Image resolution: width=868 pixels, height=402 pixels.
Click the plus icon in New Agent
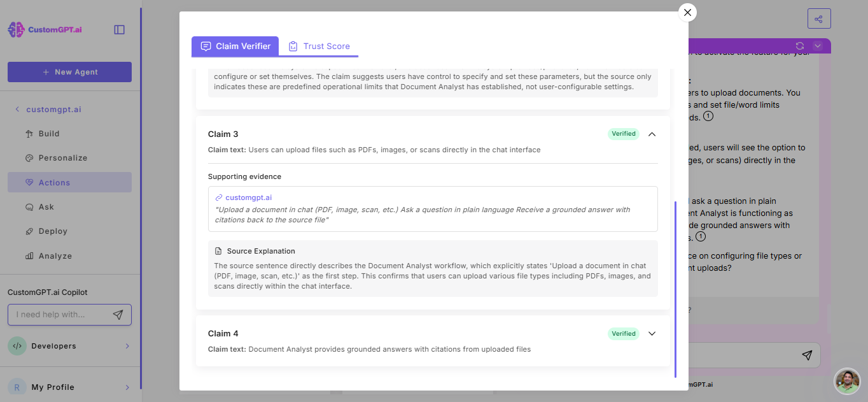pyautogui.click(x=46, y=72)
